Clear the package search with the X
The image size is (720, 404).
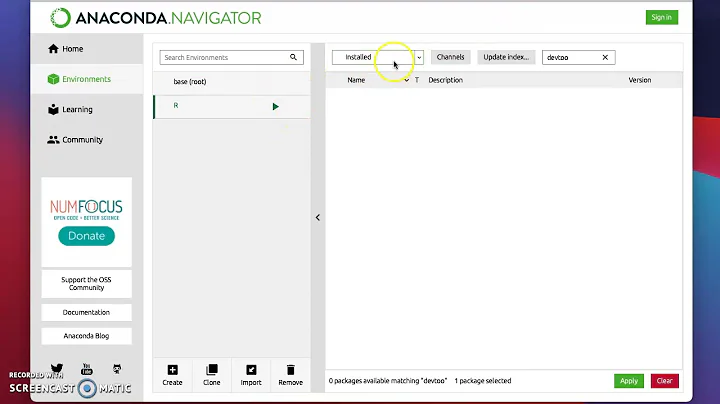(x=605, y=57)
